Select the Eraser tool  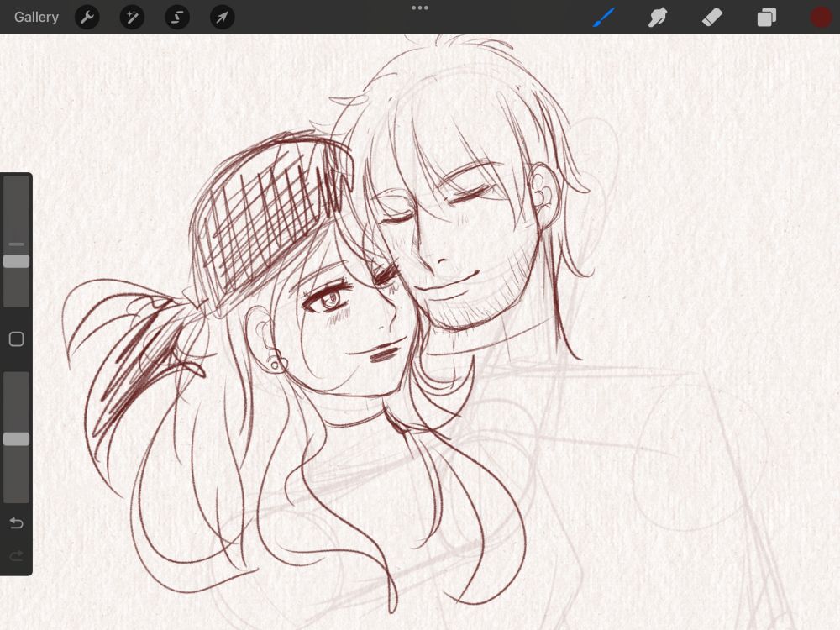click(712, 17)
